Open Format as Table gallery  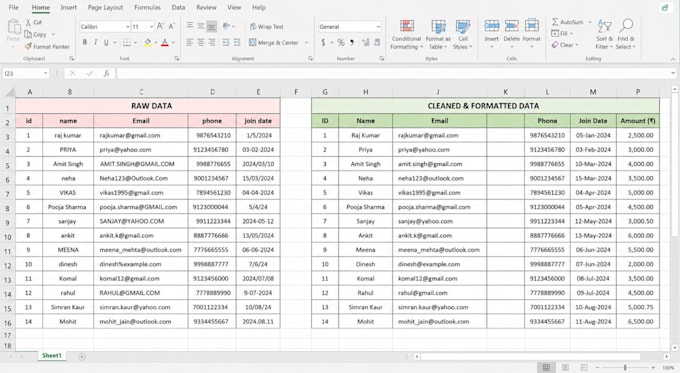pos(438,34)
